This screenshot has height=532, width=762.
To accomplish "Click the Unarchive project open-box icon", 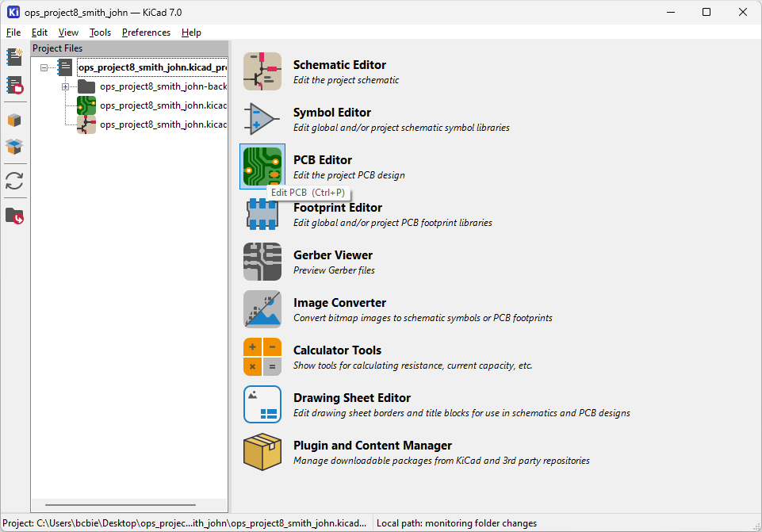I will pyautogui.click(x=14, y=147).
